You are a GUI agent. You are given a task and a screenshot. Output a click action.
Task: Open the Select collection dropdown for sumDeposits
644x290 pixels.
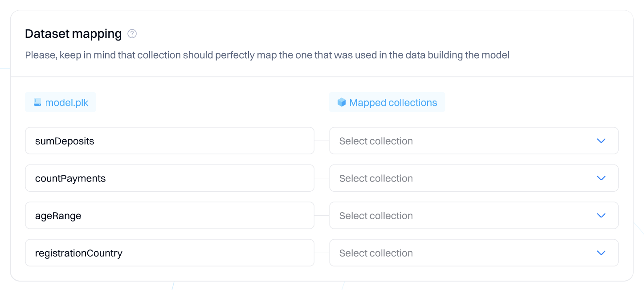pyautogui.click(x=463, y=141)
